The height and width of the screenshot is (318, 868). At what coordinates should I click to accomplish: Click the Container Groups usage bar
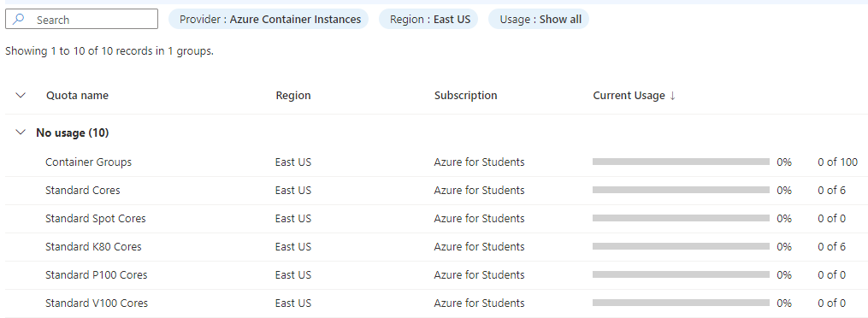[x=681, y=162]
